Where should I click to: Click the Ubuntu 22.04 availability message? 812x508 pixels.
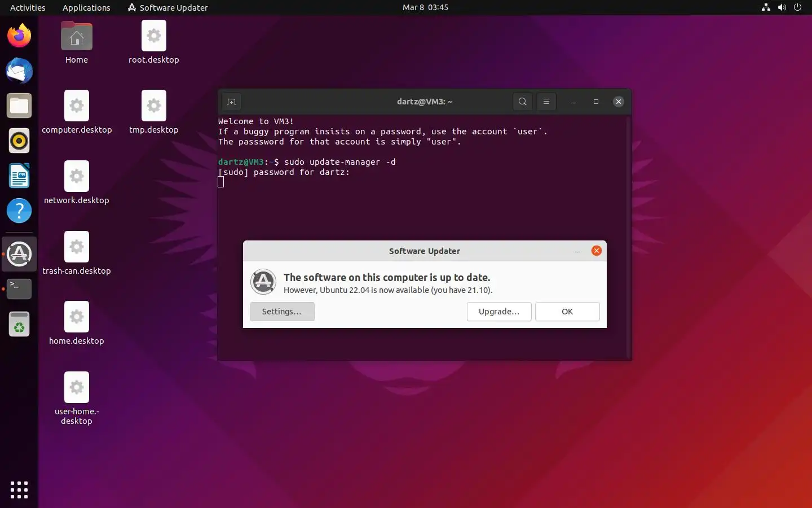tap(388, 290)
